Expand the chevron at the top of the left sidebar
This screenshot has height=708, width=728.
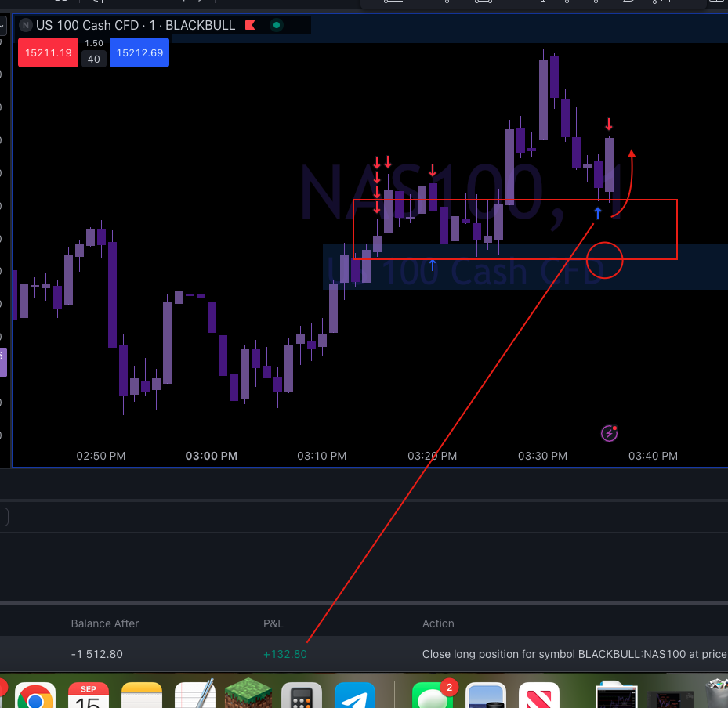[x=2, y=24]
